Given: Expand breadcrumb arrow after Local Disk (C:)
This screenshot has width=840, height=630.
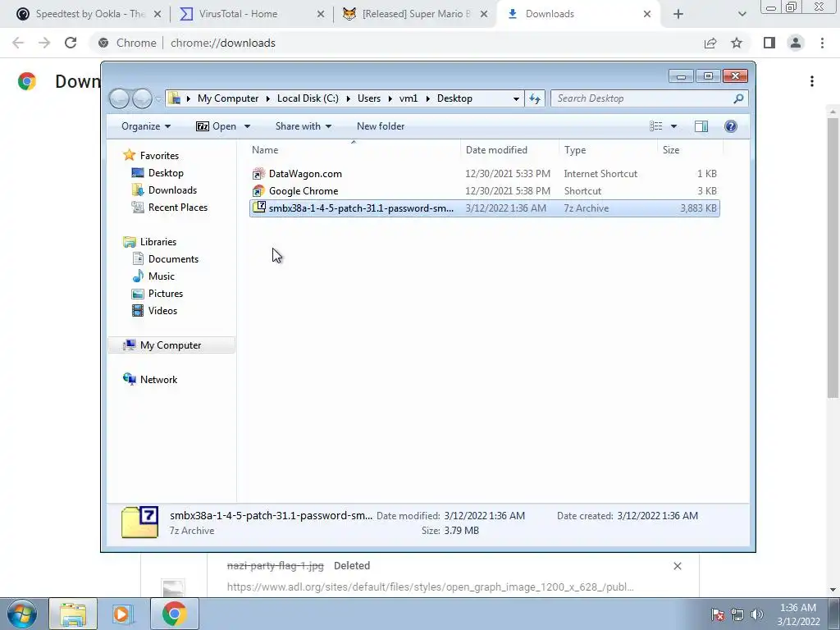Looking at the screenshot, I should coord(348,98).
